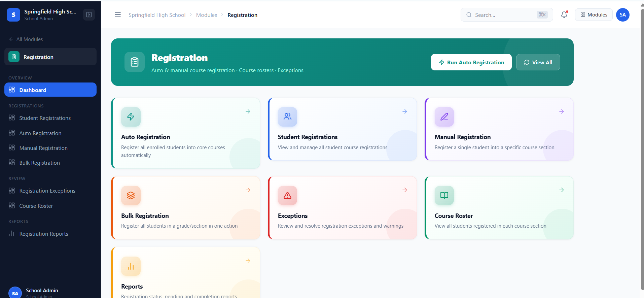Click the clipboard icon in Registration banner
Viewport: 644px width, 298px height.
tap(135, 62)
